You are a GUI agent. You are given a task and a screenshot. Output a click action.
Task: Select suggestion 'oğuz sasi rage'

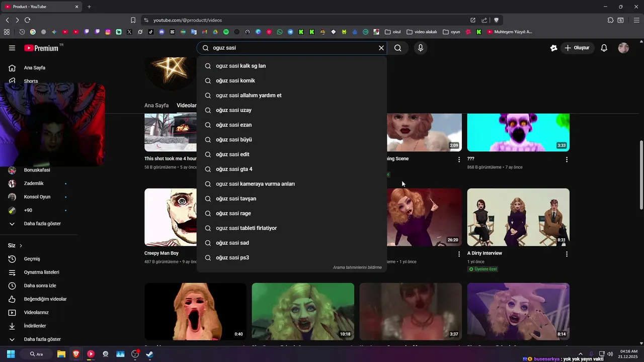pos(292,213)
